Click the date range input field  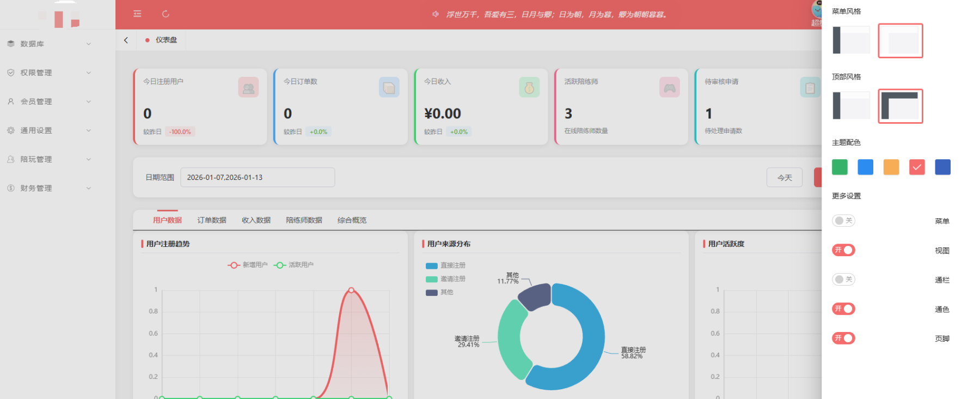257,178
